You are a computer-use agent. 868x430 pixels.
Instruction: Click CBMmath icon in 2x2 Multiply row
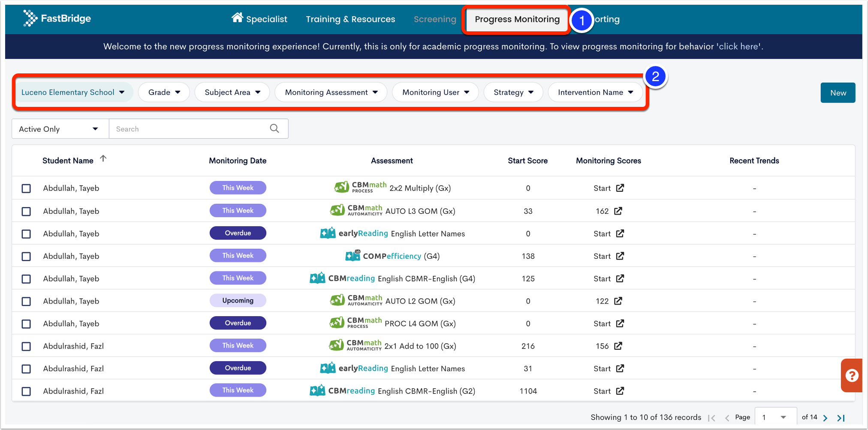coord(341,187)
